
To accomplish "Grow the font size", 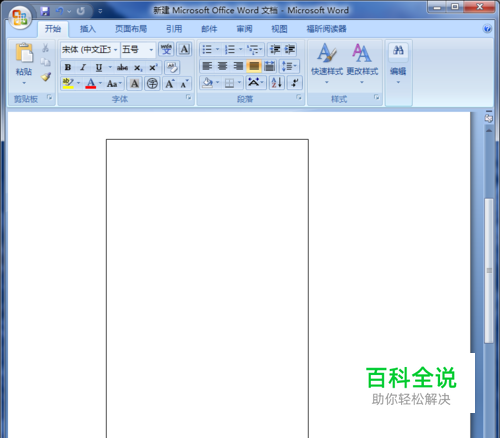I will (x=170, y=83).
